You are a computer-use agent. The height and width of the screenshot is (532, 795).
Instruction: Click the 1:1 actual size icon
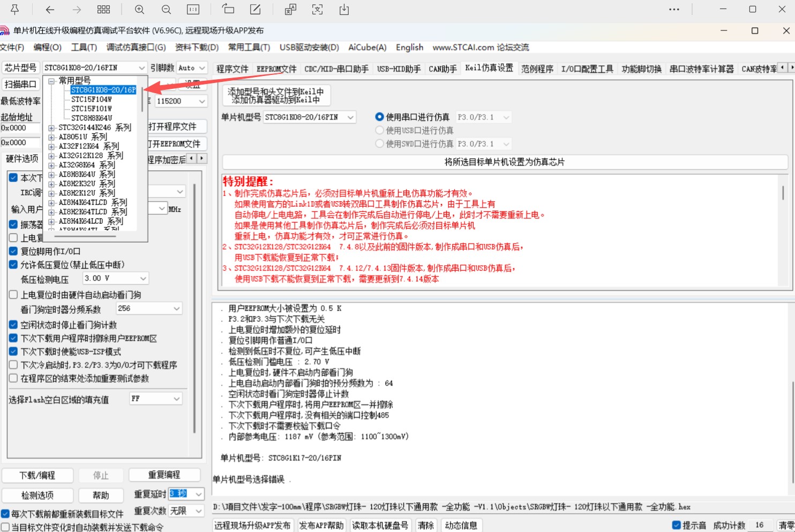point(193,9)
